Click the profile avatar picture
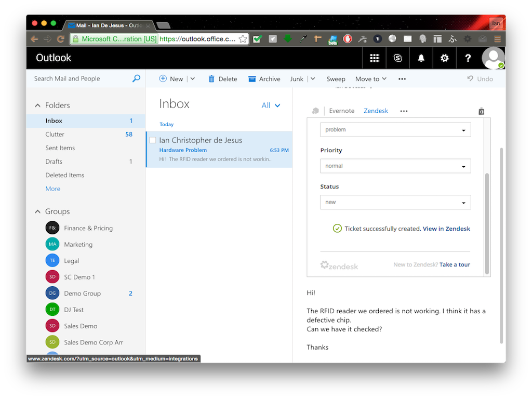The height and width of the screenshot is (399, 532). [493, 58]
